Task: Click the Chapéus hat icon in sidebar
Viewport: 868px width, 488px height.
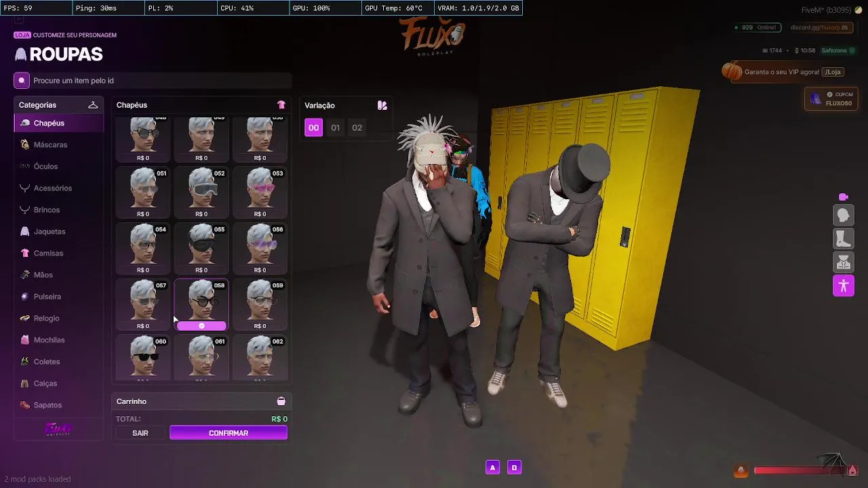Action: coord(25,123)
